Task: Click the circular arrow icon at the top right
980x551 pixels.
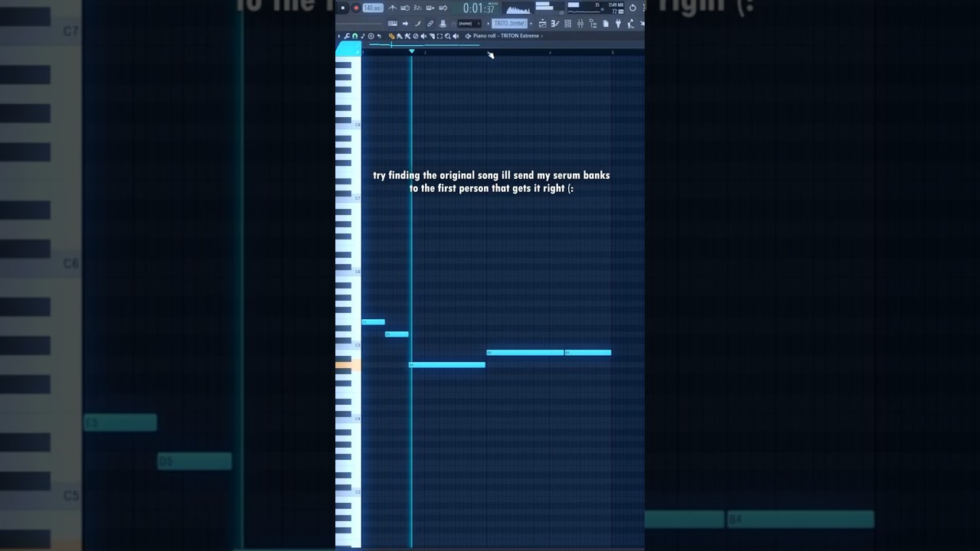Action: point(632,8)
